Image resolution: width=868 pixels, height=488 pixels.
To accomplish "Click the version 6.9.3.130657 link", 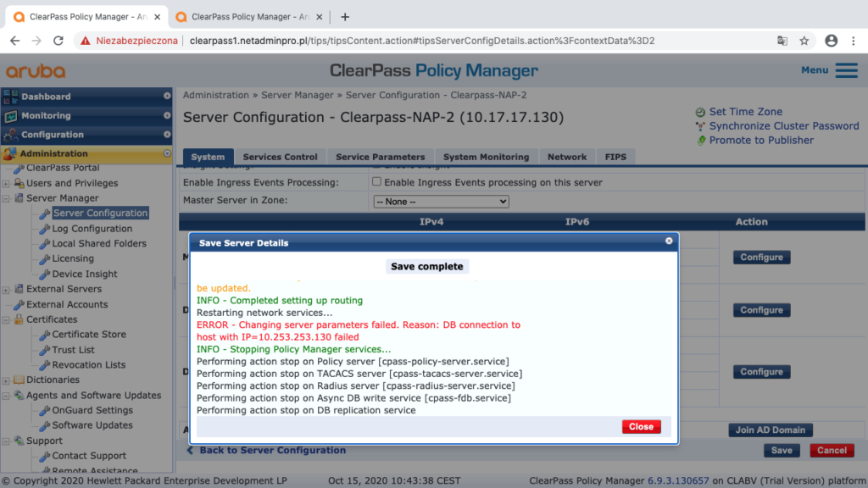I will (x=678, y=481).
